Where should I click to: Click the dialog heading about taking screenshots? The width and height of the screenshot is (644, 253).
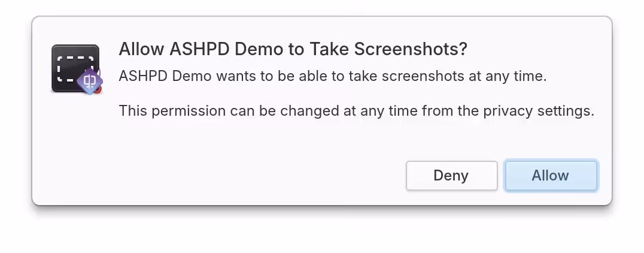click(x=293, y=49)
